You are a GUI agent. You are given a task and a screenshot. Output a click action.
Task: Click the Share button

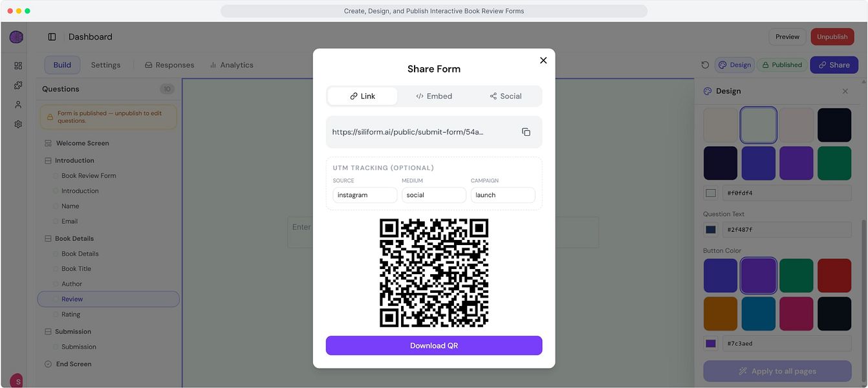coord(834,65)
